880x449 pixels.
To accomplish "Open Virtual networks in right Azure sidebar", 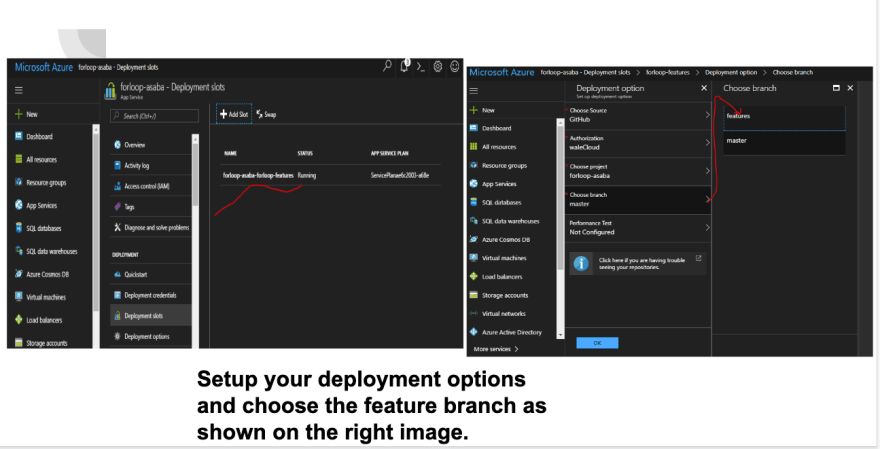I will click(x=503, y=314).
